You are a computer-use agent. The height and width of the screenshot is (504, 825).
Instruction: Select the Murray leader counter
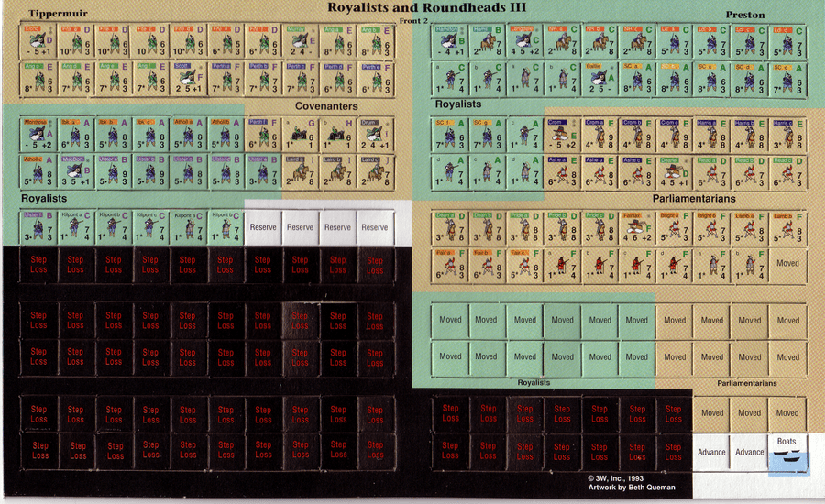pyautogui.click(x=301, y=41)
